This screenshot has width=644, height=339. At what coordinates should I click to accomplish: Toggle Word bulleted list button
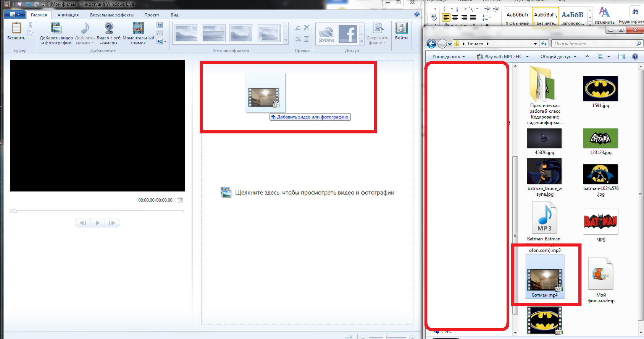(446, 9)
